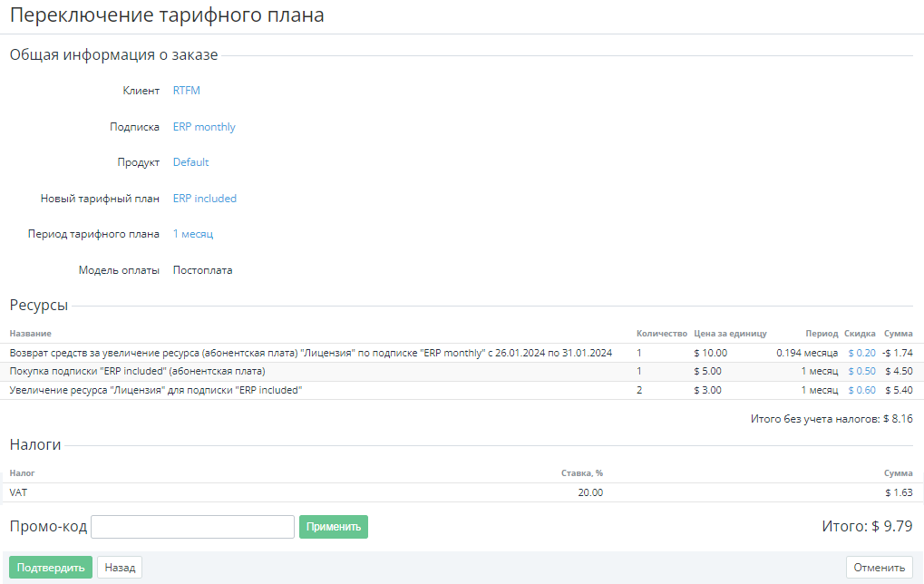This screenshot has height=584, width=924.
Task: Click the Название column header
Action: click(30, 334)
